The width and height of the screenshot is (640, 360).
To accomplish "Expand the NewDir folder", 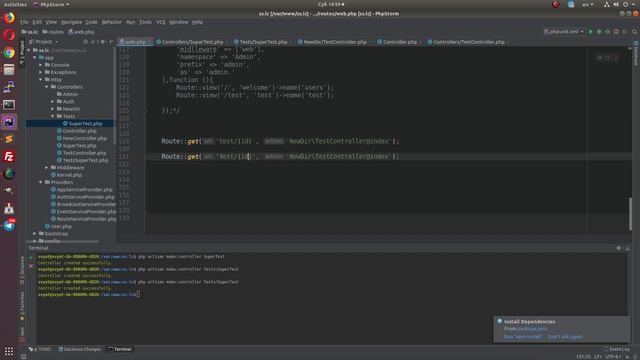I will click(x=52, y=109).
